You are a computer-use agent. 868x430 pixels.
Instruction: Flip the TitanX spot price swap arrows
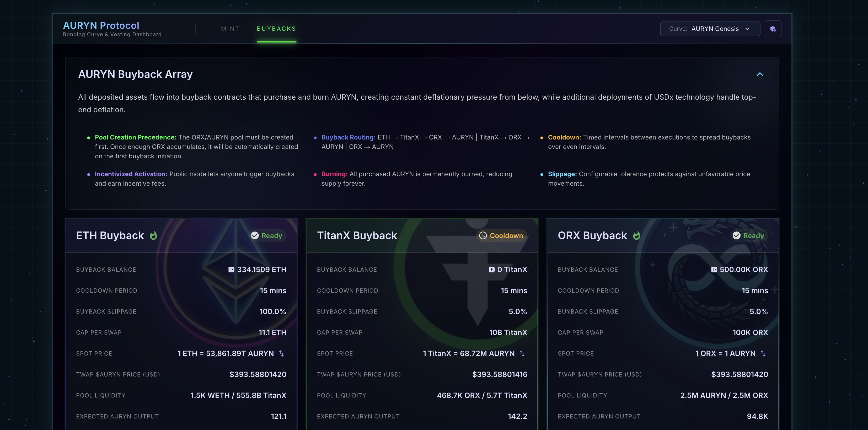pyautogui.click(x=522, y=353)
